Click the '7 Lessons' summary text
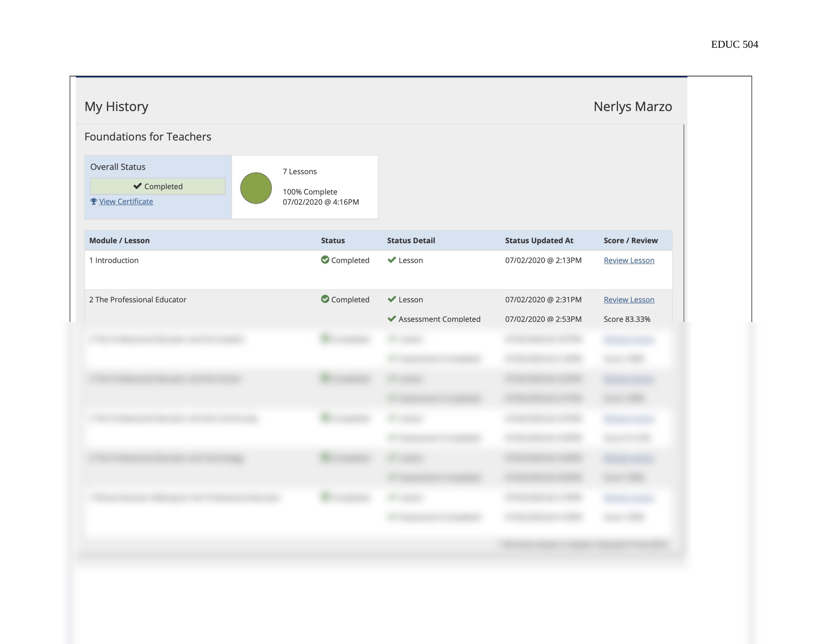The width and height of the screenshot is (834, 644). [300, 172]
